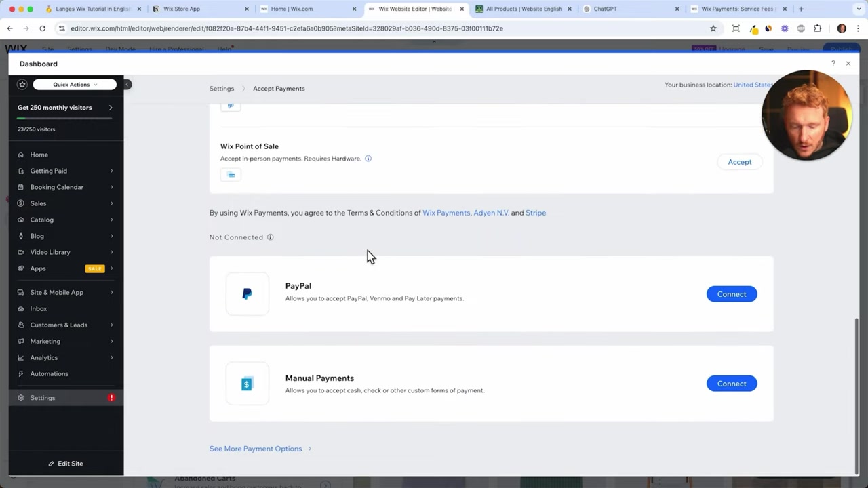
Task: Switch to the Wix Store App browser tab
Action: pos(200,9)
